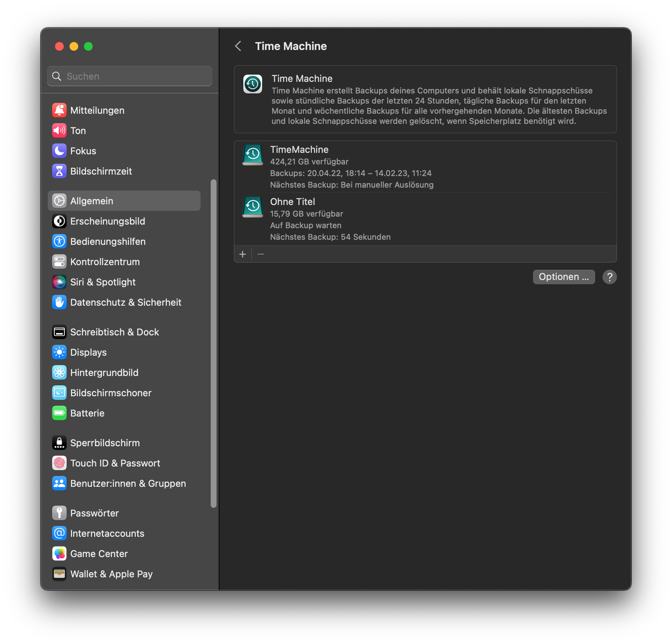Screen dimensions: 672x644
Task: Select the Ohne Titel disk name
Action: (x=293, y=202)
